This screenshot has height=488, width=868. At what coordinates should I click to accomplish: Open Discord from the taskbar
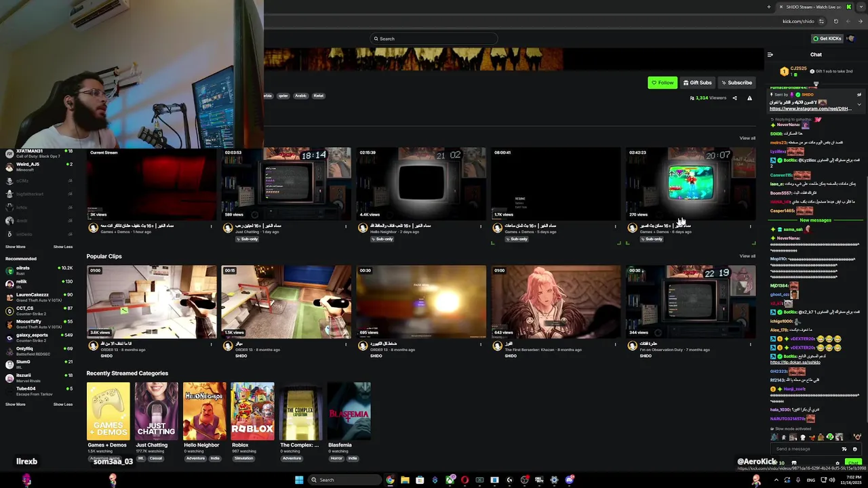[x=569, y=480]
